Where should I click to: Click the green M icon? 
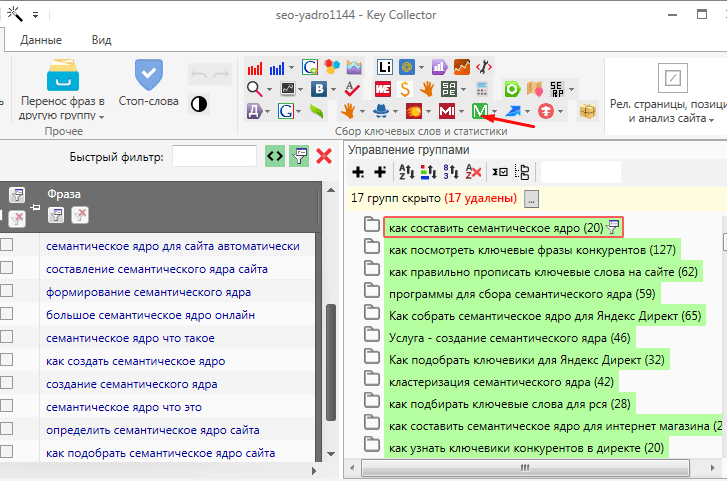[x=480, y=111]
